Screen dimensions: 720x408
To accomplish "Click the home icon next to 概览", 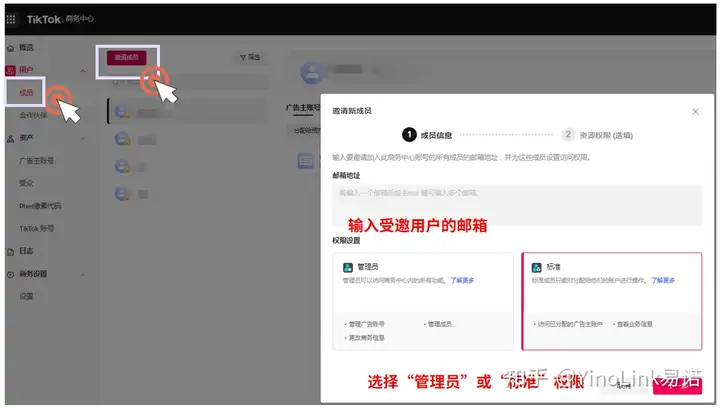I will (11, 48).
